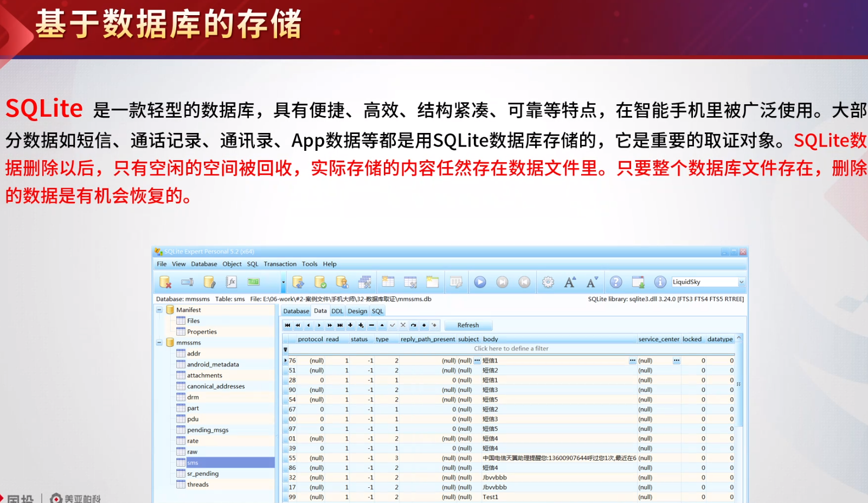Open the ellipsis editor in body cell 短信1
Screen dimensions: 868x503
point(632,361)
